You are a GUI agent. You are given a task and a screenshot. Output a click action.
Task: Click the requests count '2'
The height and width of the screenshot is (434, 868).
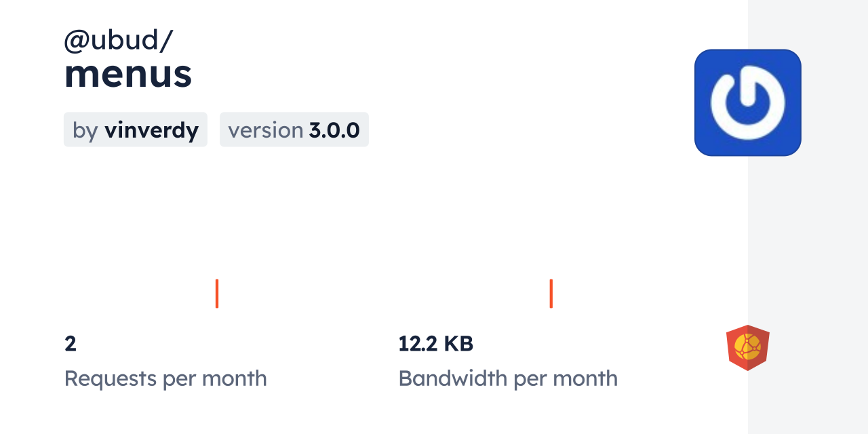(71, 344)
